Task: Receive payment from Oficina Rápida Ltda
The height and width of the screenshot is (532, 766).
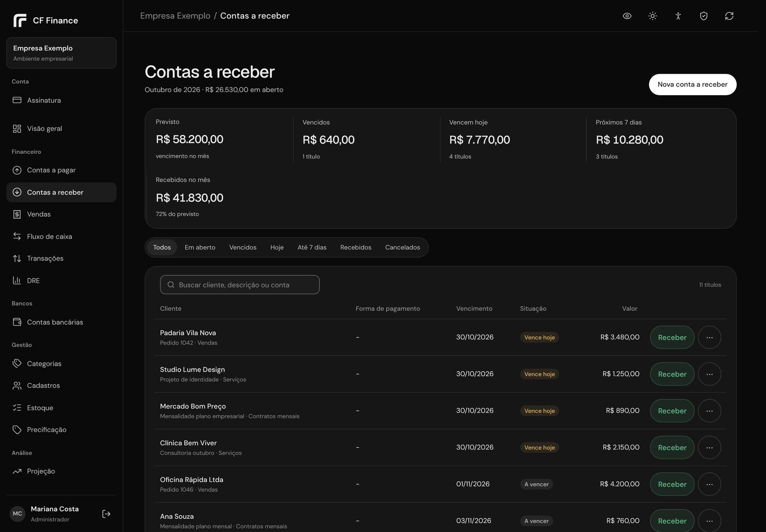Action: click(672, 484)
